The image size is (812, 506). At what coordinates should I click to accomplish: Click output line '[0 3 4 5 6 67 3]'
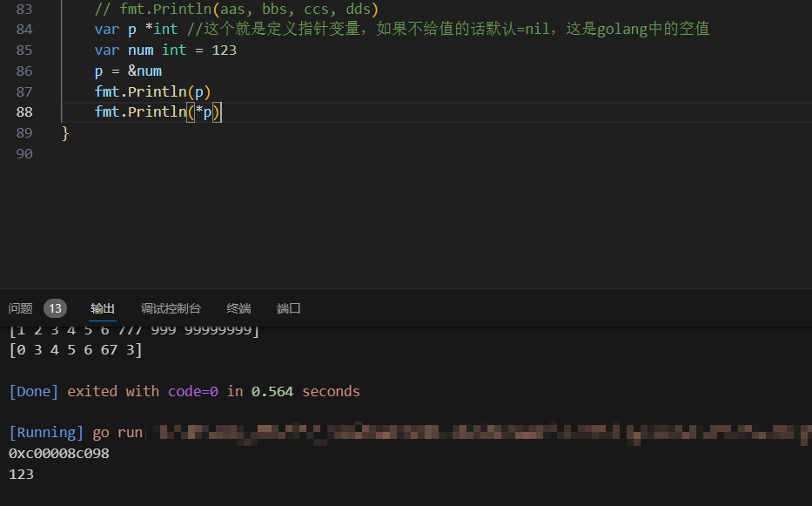76,350
